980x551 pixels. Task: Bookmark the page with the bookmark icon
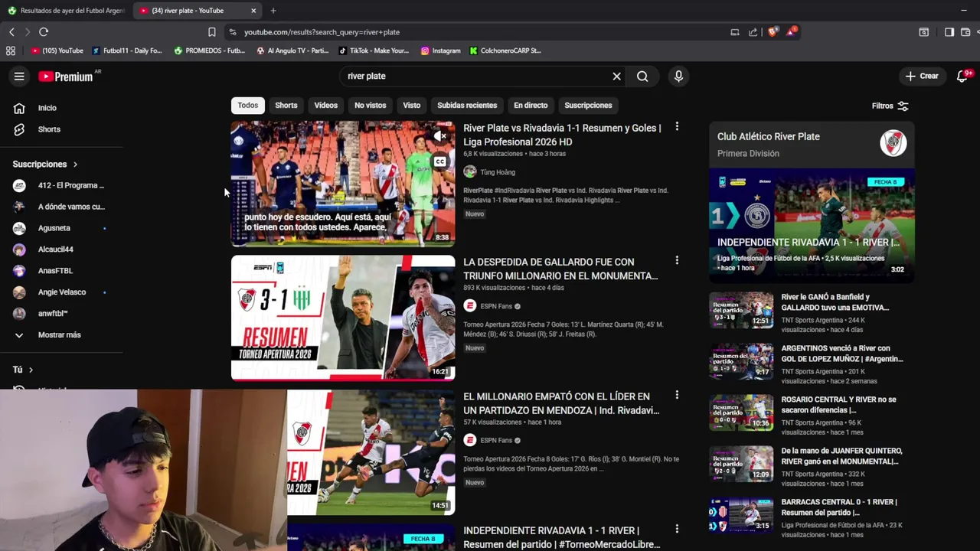coord(212,32)
